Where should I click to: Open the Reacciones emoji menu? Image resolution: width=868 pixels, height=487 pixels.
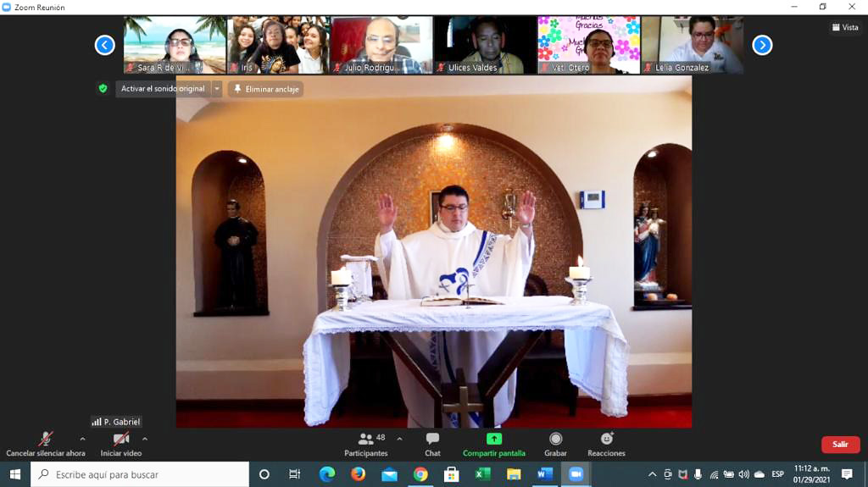[606, 444]
